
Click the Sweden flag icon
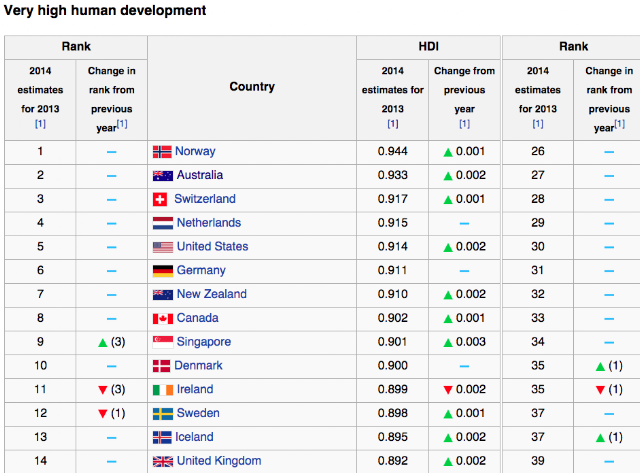[x=163, y=414]
